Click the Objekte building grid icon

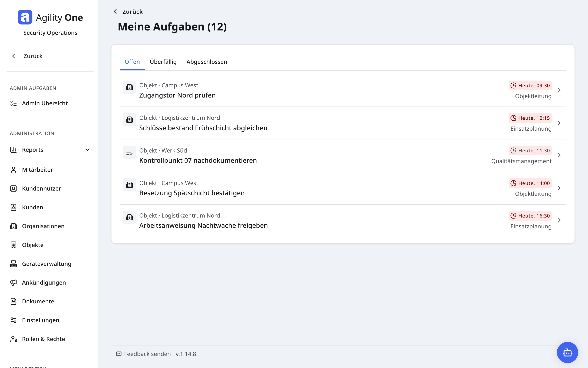(13, 245)
